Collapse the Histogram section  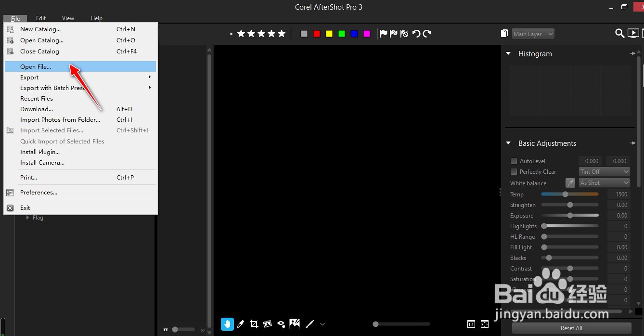(x=508, y=53)
